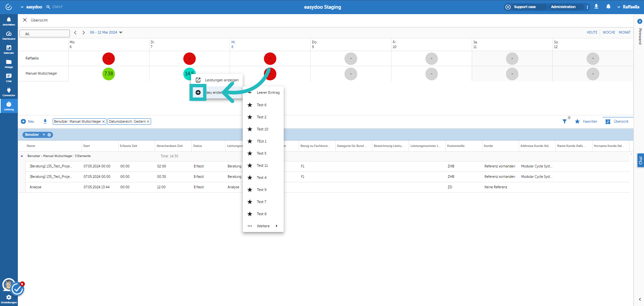Choose favorite Test 7
The height and width of the screenshot is (306, 644).
263,202
